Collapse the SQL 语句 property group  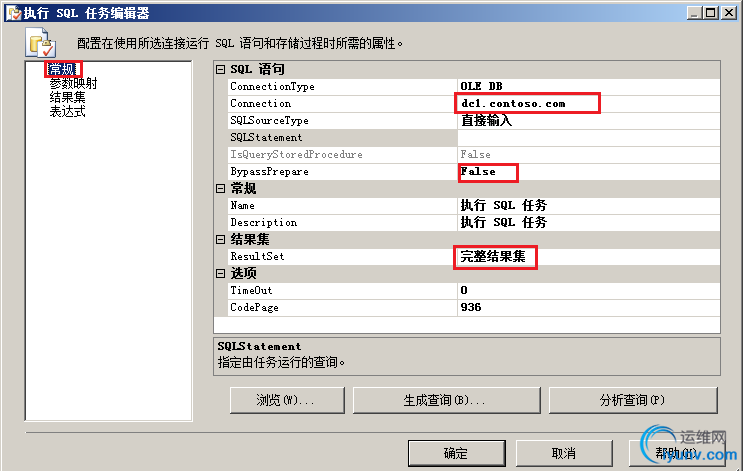(x=220, y=70)
